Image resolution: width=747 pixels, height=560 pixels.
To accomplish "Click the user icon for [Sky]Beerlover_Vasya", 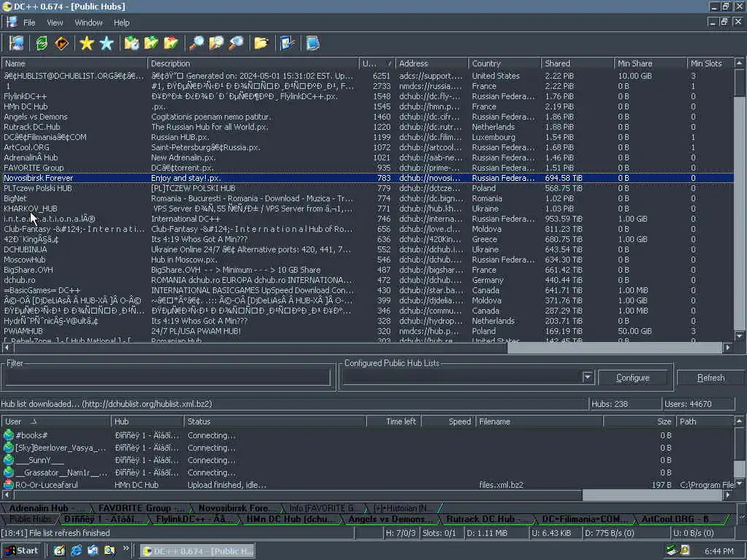I will pyautogui.click(x=8, y=447).
